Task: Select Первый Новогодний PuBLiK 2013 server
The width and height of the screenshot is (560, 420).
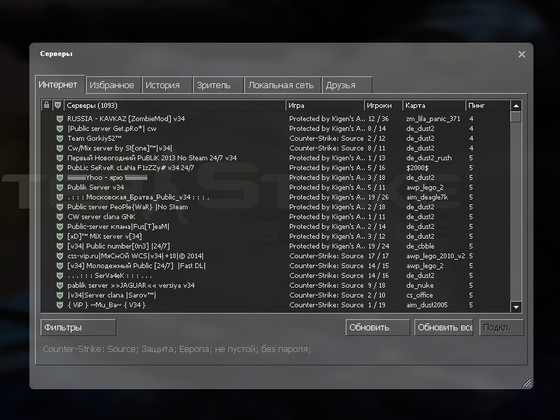Action: pos(275,158)
